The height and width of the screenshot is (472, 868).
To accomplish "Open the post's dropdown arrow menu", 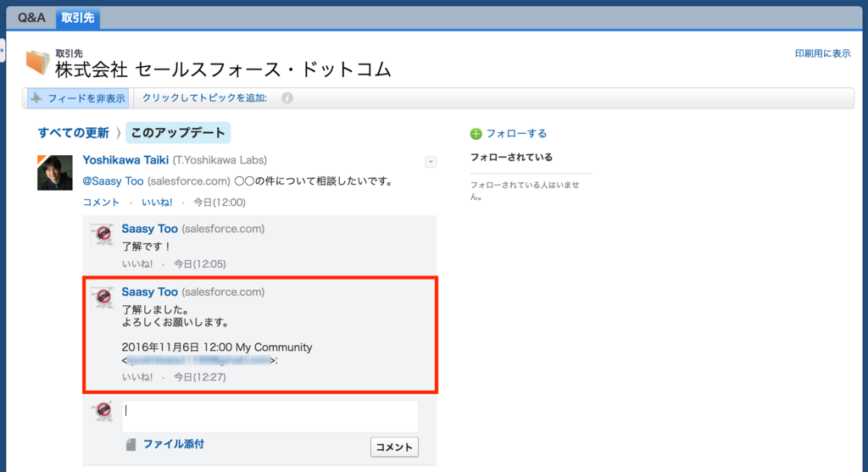I will pos(431,162).
